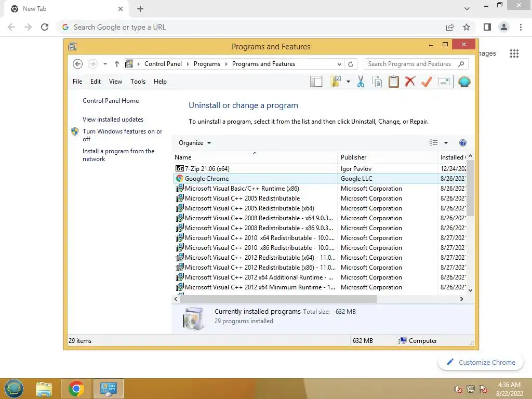Expand the arrow after Programs breadcrumb

point(227,64)
